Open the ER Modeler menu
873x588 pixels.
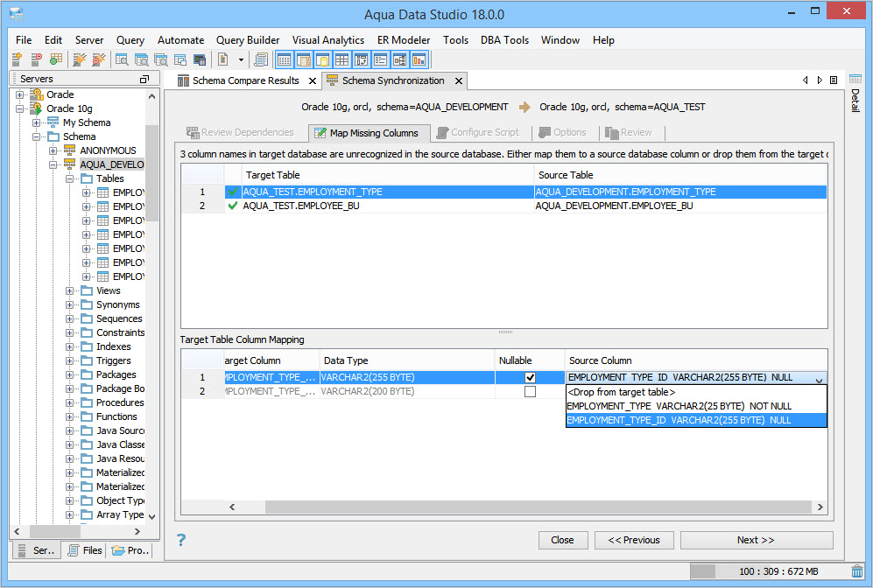click(404, 40)
